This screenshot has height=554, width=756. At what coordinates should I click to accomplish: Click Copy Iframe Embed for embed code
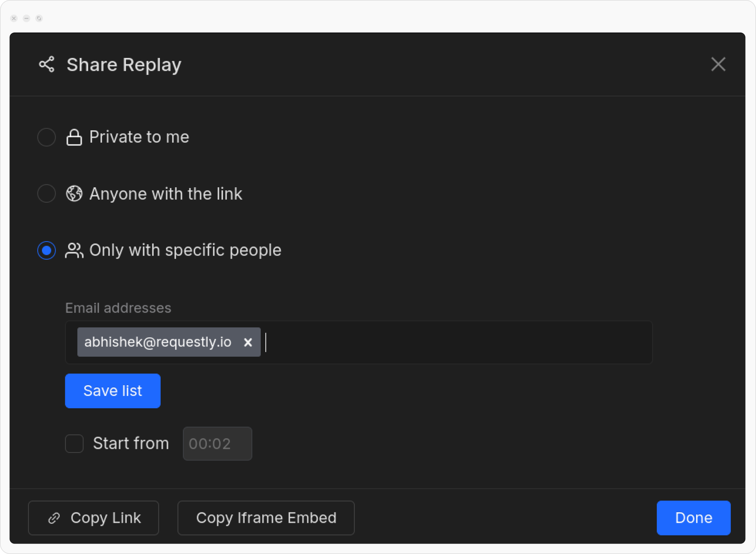tap(266, 518)
